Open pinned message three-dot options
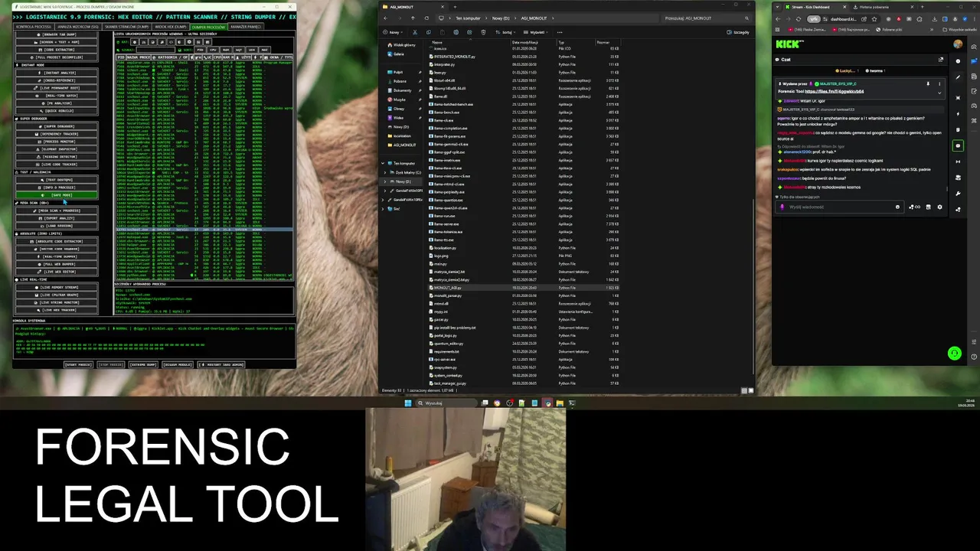980x551 pixels. (x=939, y=84)
